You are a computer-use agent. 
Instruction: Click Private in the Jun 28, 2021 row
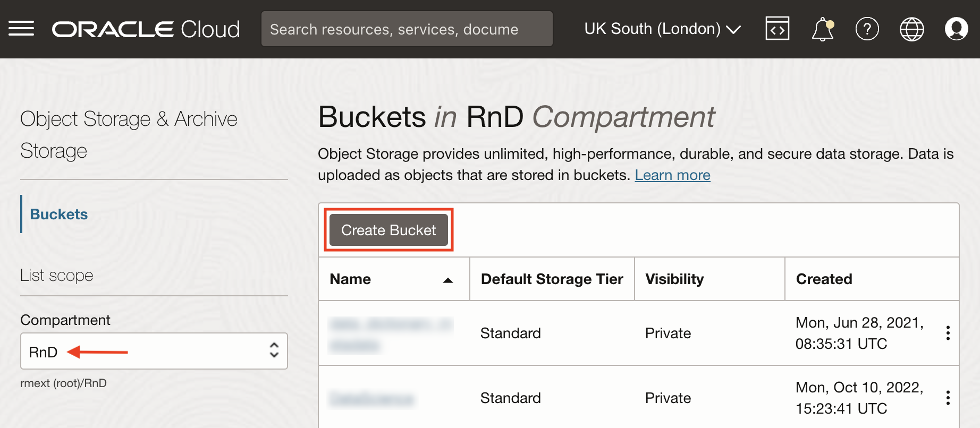[x=668, y=333]
